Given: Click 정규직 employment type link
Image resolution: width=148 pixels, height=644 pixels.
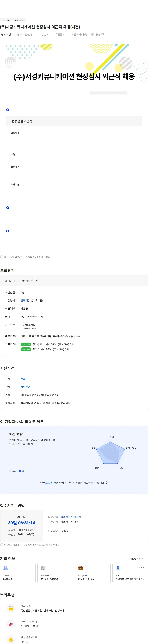Looking at the screenshot, I should [x=24, y=301].
